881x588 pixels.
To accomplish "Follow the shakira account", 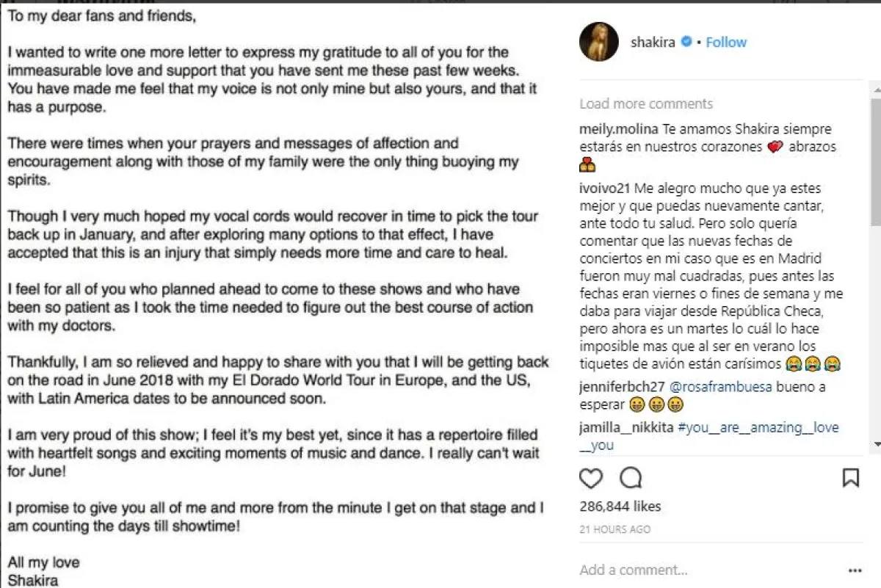I will pos(726,43).
